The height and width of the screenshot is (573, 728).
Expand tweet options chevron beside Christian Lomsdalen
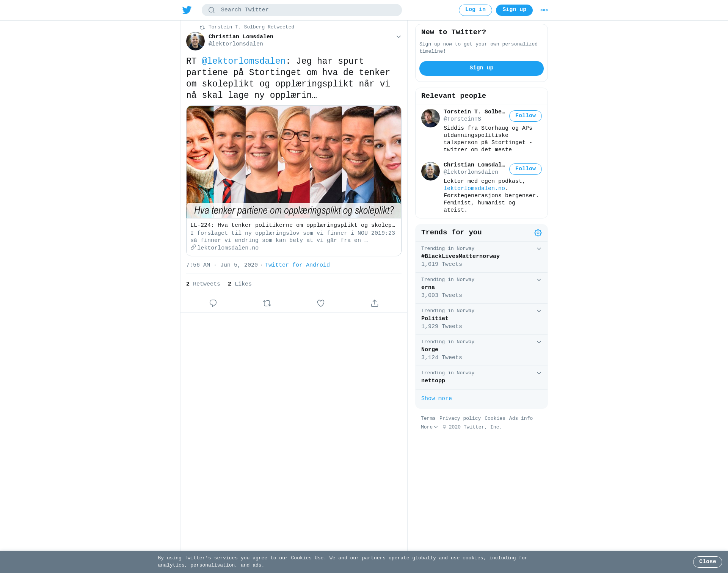tap(399, 37)
